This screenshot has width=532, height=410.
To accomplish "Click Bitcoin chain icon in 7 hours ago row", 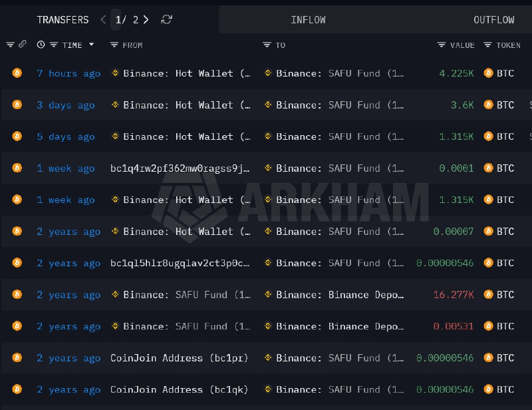I will click(x=17, y=73).
